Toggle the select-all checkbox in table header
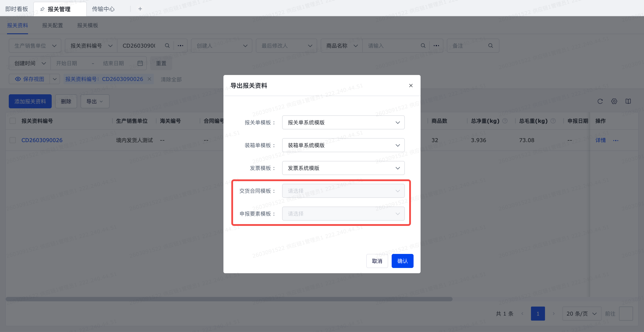 pos(13,121)
